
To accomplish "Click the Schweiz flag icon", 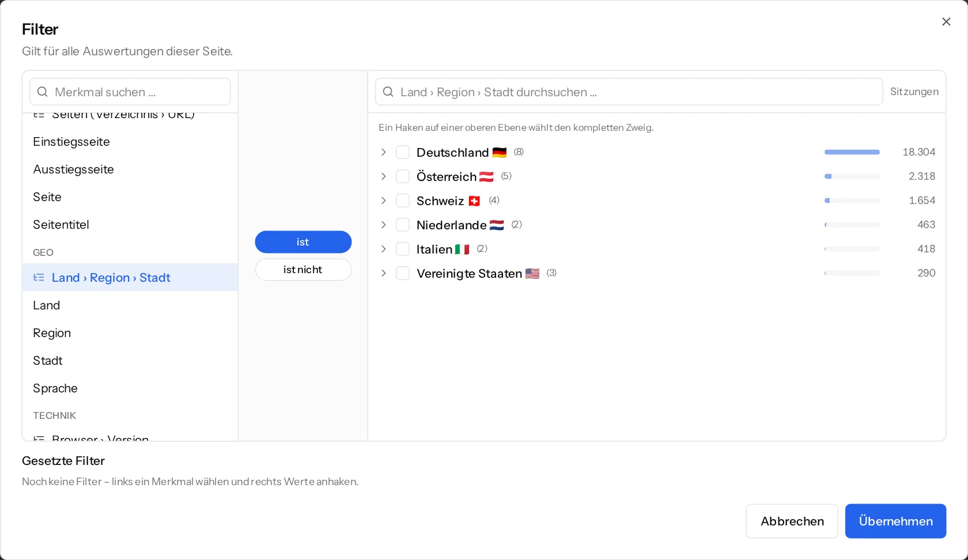I will (474, 201).
